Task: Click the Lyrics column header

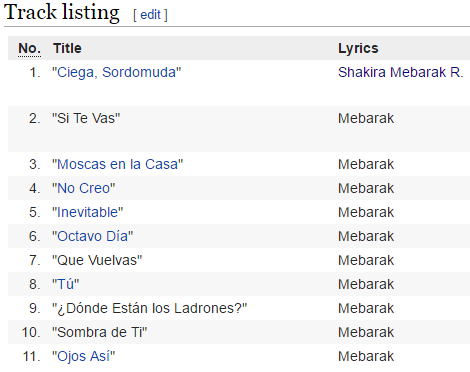Action: tap(358, 48)
